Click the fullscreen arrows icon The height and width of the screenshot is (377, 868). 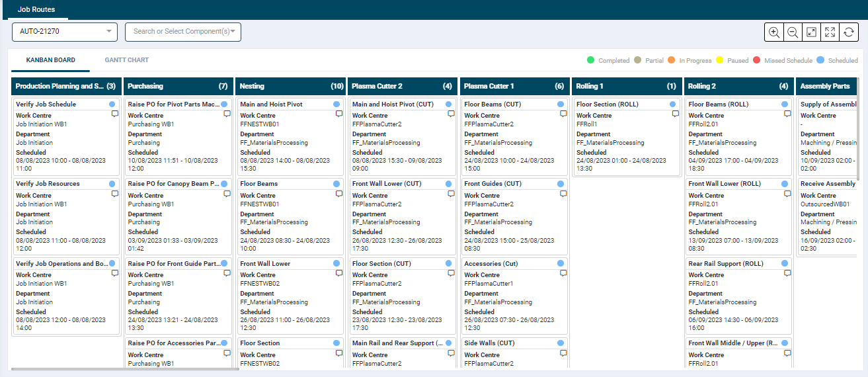830,32
